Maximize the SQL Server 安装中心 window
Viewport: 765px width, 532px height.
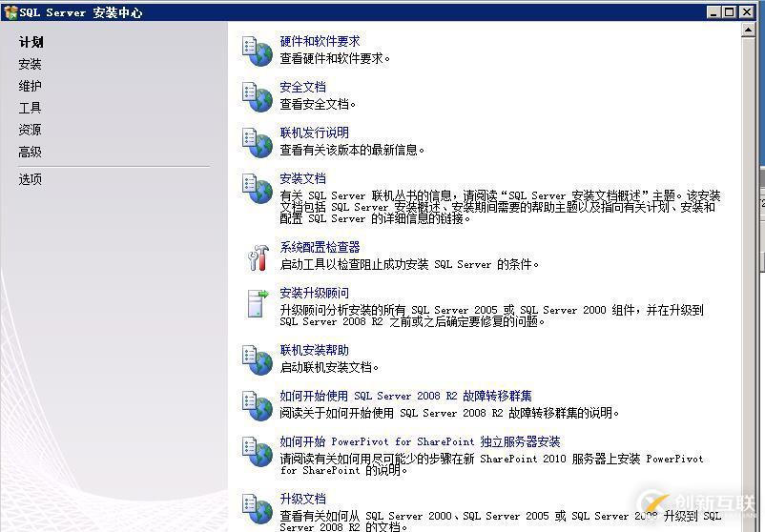point(730,12)
